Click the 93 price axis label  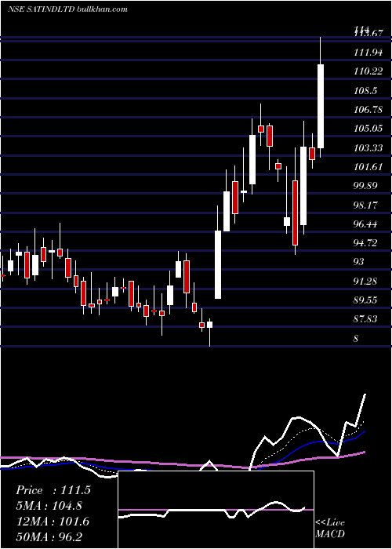point(359,262)
